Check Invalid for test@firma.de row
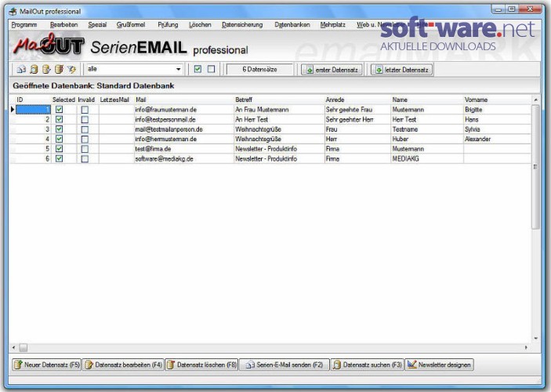This screenshot has height=392, width=551. 85,149
